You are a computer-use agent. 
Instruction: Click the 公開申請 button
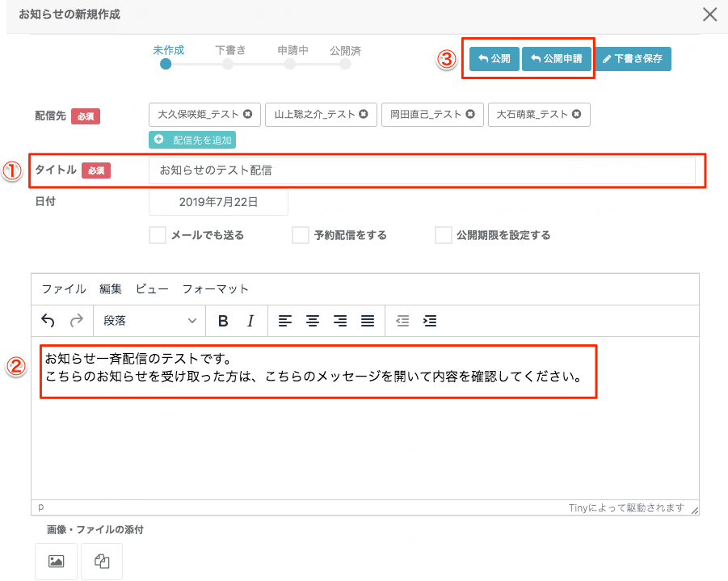(557, 59)
